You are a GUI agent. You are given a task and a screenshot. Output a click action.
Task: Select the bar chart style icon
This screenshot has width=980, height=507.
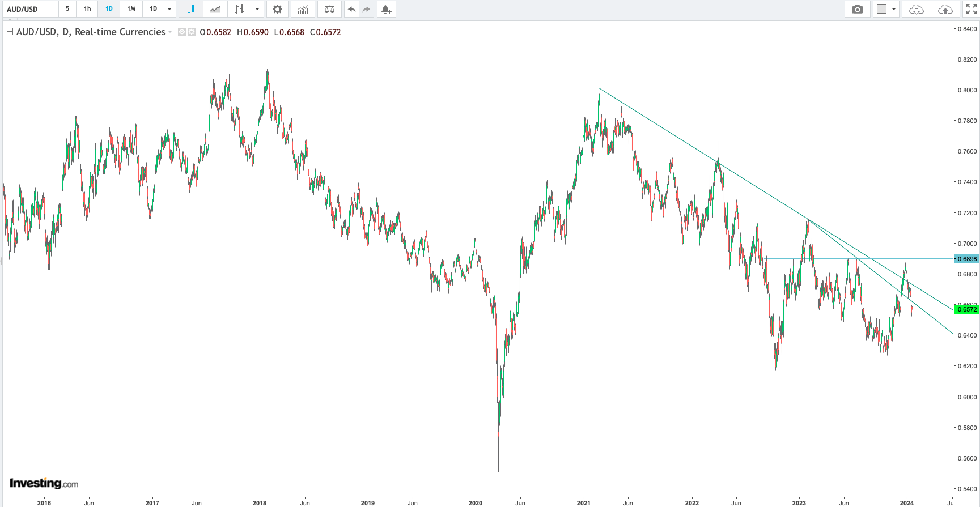[x=240, y=9]
